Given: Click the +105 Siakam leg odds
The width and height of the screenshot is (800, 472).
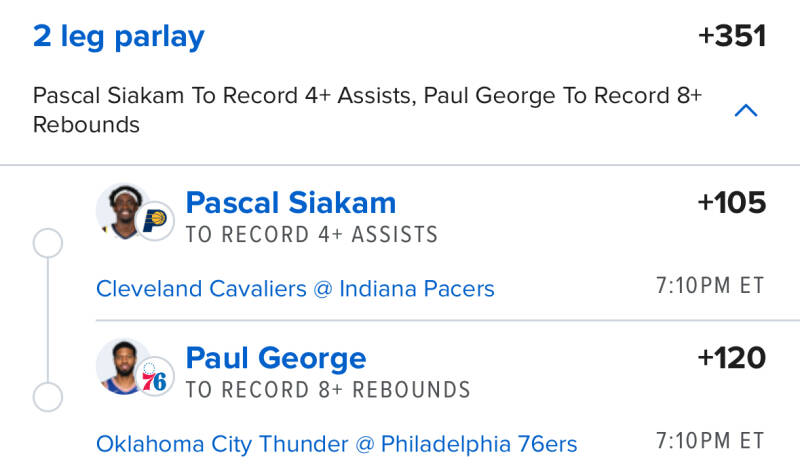Looking at the screenshot, I should (x=731, y=203).
